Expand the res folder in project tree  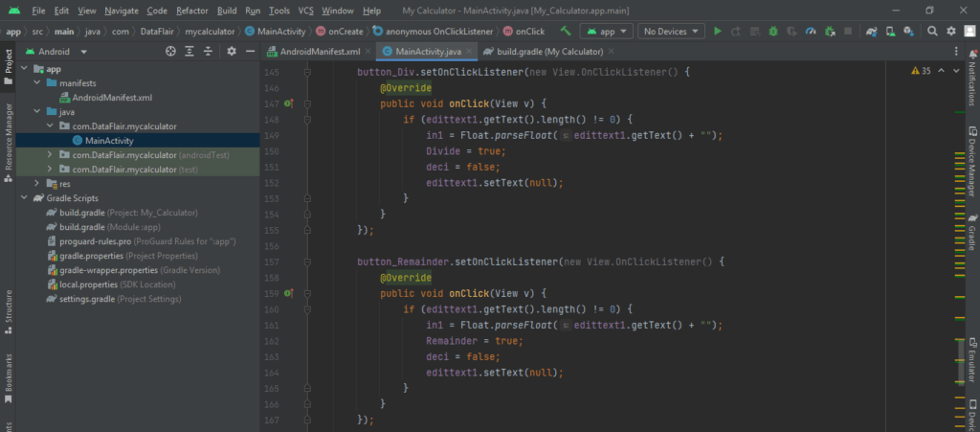point(37,183)
